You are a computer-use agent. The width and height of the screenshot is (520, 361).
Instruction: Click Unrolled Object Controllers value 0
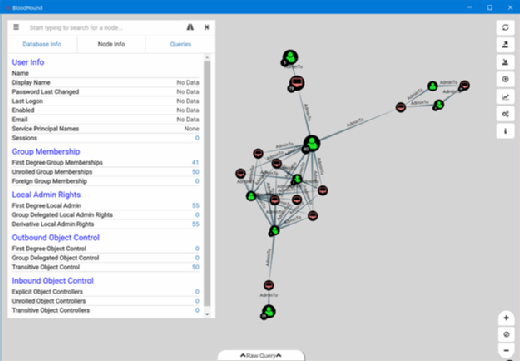[x=197, y=301]
